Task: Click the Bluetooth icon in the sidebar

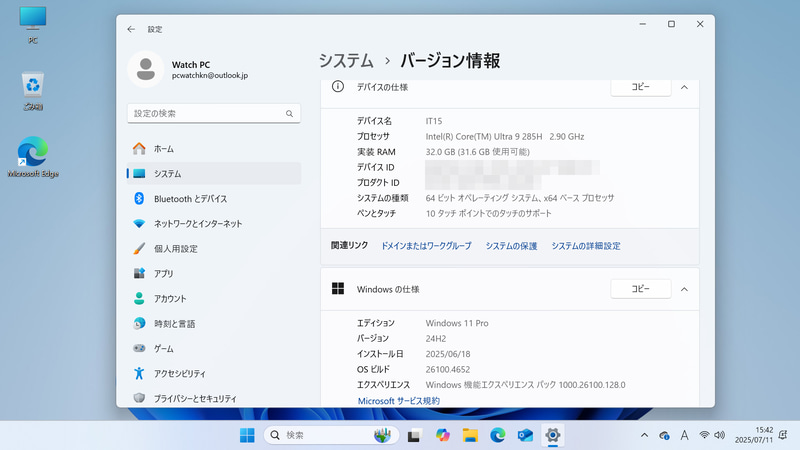Action: (139, 198)
